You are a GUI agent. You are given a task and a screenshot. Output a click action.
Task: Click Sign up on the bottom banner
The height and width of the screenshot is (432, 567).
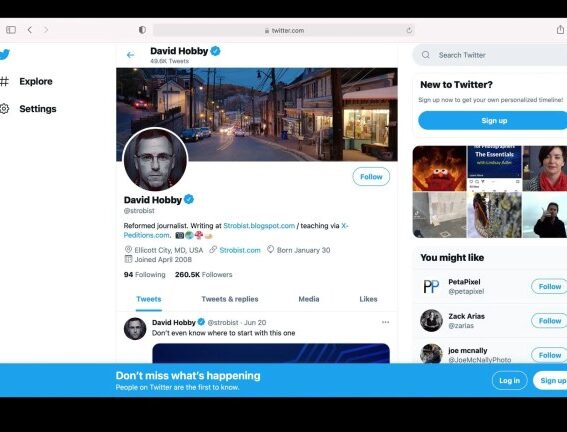[551, 380]
